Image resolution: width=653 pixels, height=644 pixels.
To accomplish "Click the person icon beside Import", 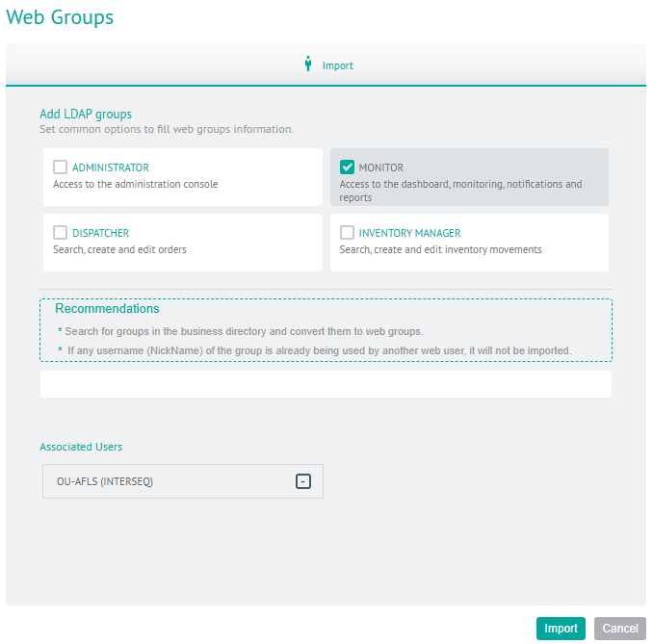I will point(308,64).
